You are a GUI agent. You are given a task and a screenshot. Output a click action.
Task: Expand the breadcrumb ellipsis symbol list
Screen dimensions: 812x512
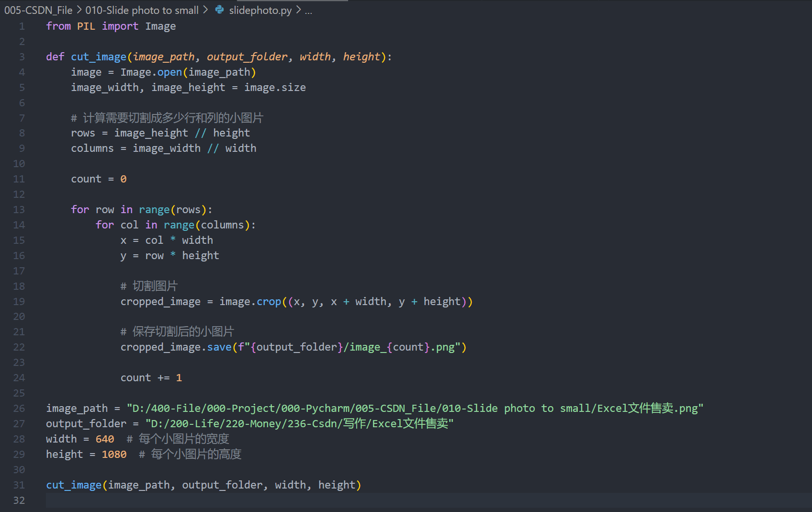click(308, 11)
